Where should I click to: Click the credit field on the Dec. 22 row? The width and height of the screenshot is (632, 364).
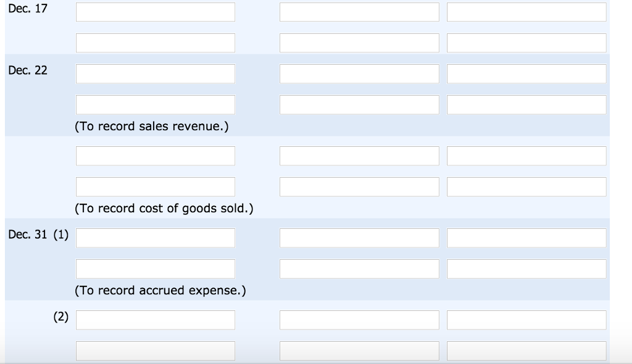point(526,73)
